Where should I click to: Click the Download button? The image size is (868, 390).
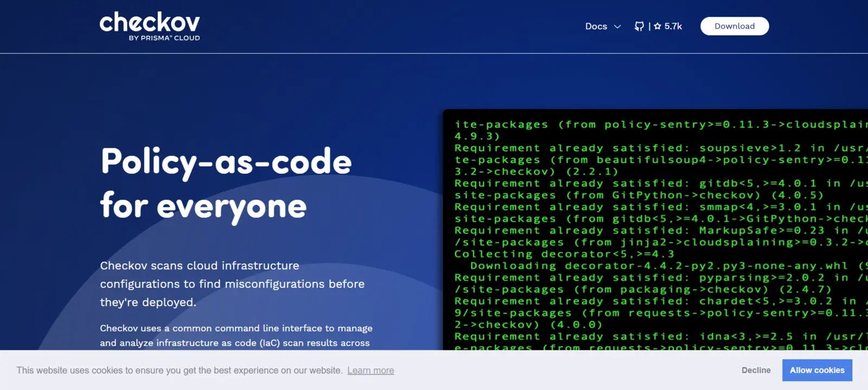tap(735, 26)
